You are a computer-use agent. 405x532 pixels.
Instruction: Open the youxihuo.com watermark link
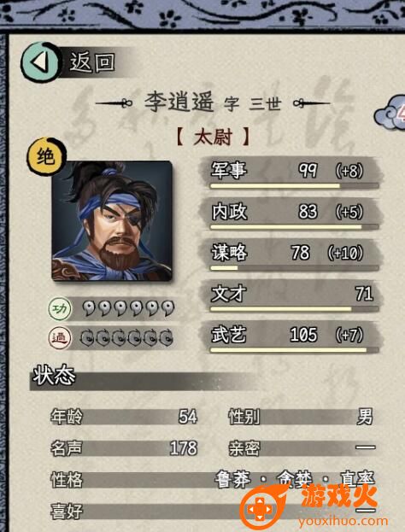pos(342,521)
